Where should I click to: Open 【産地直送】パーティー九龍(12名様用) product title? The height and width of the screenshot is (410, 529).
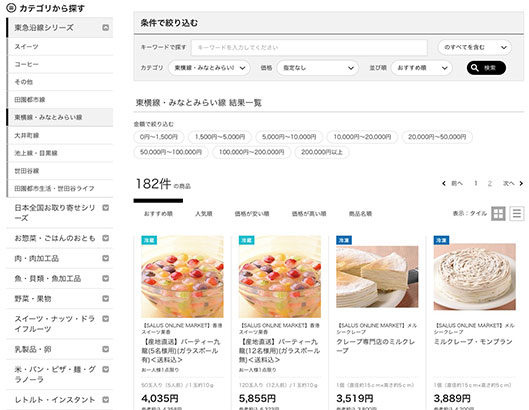[x=279, y=351]
